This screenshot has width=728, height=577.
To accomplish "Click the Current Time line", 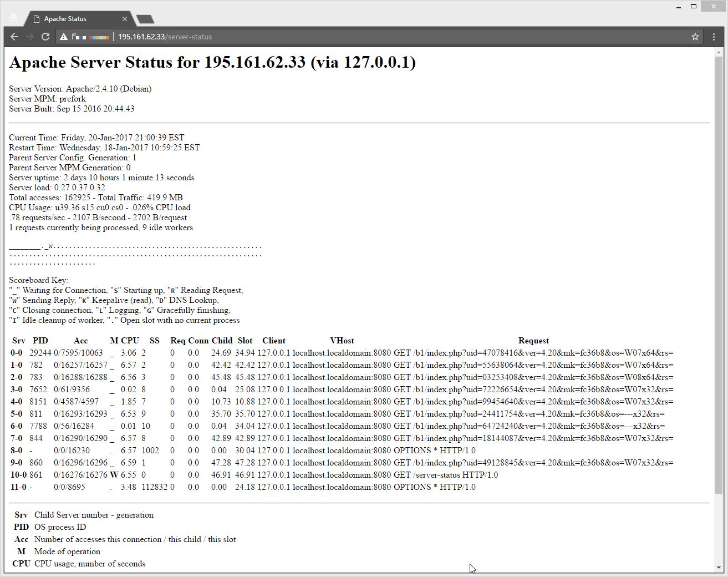I will tap(96, 138).
